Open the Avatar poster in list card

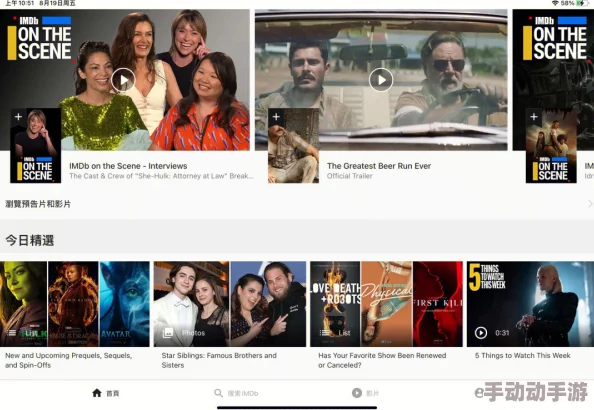(x=125, y=304)
